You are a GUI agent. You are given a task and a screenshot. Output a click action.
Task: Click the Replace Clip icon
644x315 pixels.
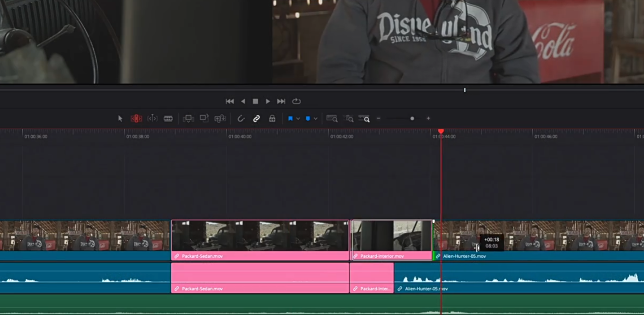pyautogui.click(x=220, y=119)
